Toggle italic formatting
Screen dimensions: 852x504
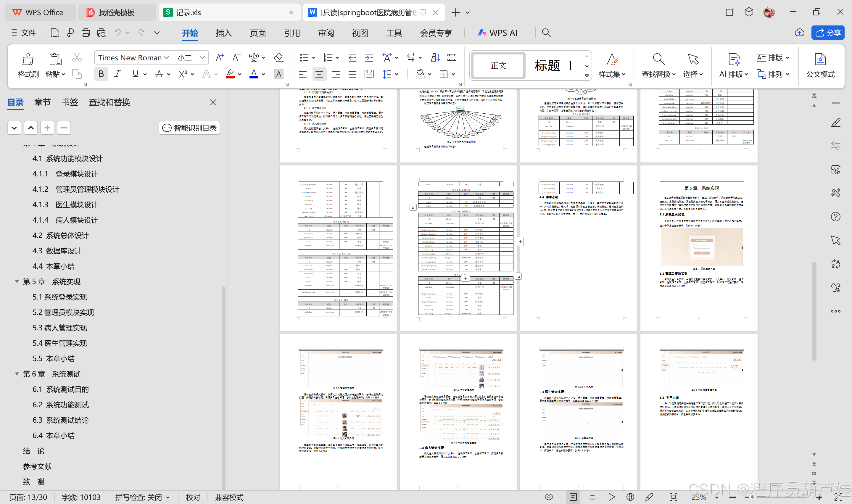tap(117, 74)
